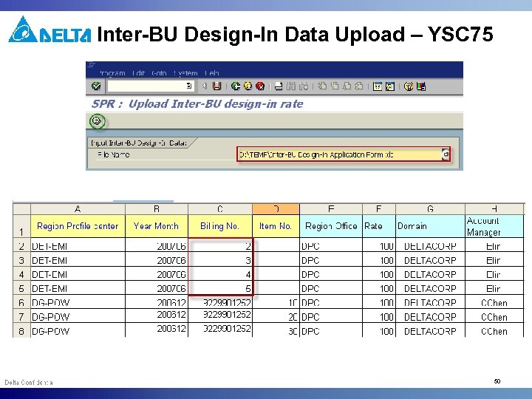The image size is (532, 399).
Task: Select Excel column A header
Action: point(78,209)
